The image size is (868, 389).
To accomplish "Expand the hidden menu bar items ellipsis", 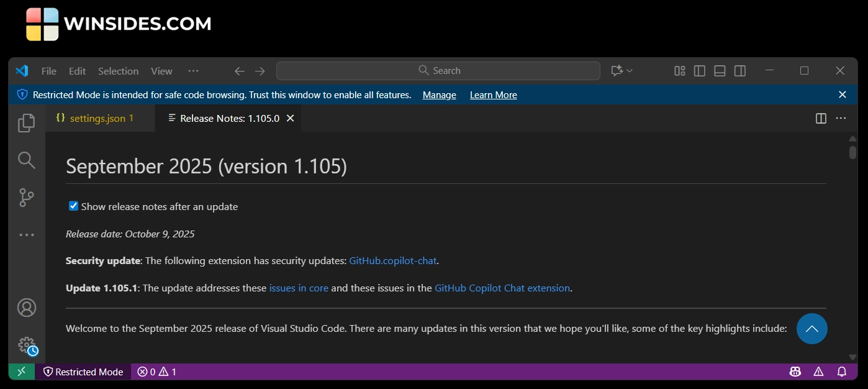I will pos(193,71).
